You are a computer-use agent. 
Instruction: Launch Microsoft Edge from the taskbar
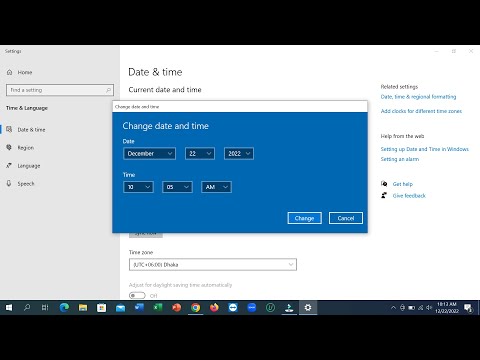click(64, 308)
